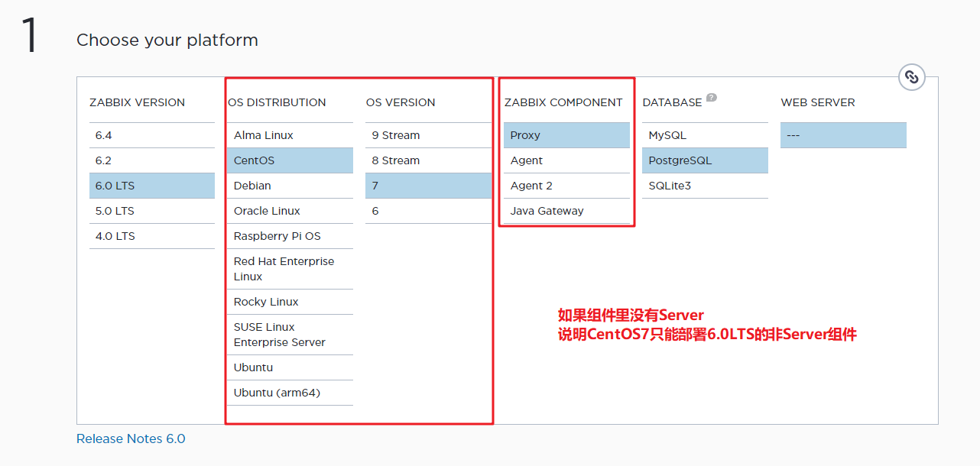Click the ZABBIX COMPONENT column header
The width and height of the screenshot is (980, 466).
coord(563,102)
